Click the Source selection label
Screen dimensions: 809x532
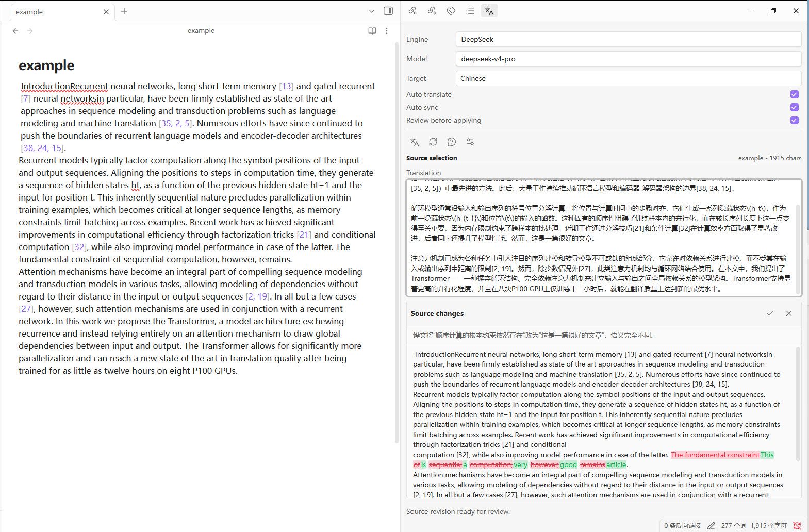[x=432, y=158]
